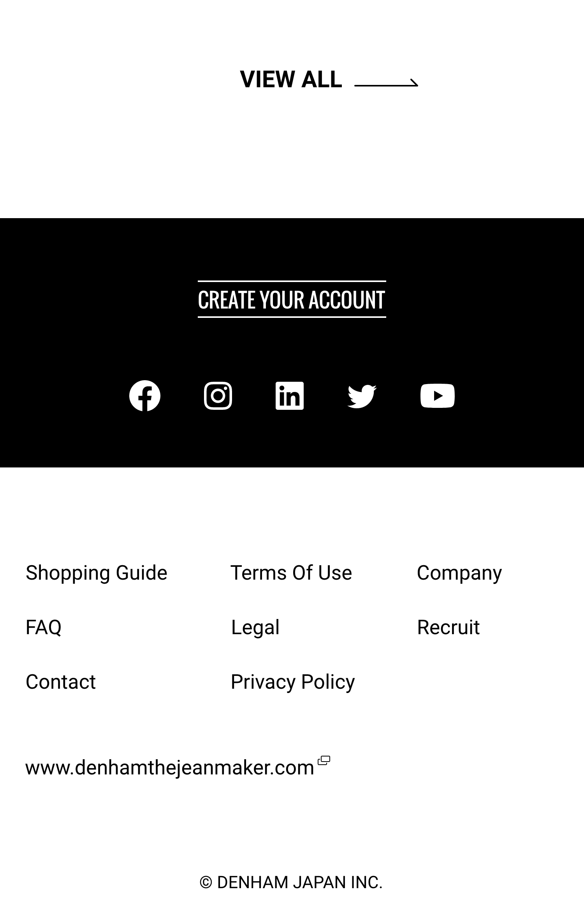Open the Instagram social icon
Image resolution: width=584 pixels, height=924 pixels.
(x=218, y=396)
